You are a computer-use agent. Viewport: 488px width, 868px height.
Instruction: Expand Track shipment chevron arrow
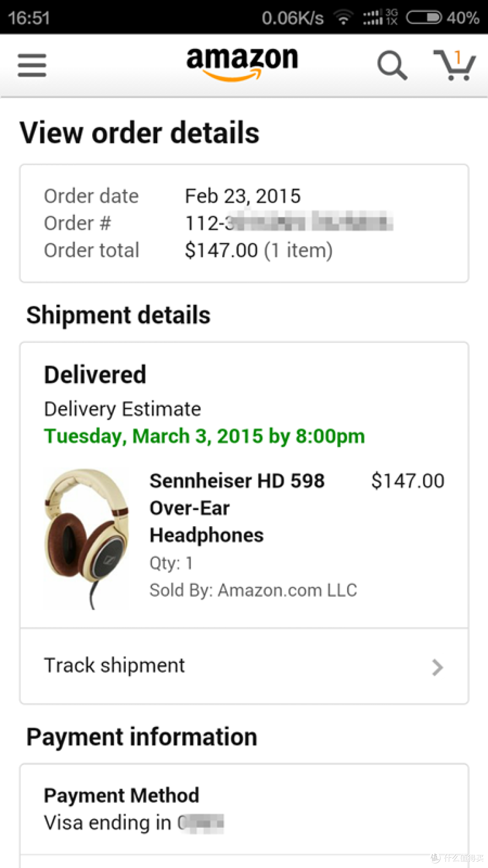click(x=437, y=667)
